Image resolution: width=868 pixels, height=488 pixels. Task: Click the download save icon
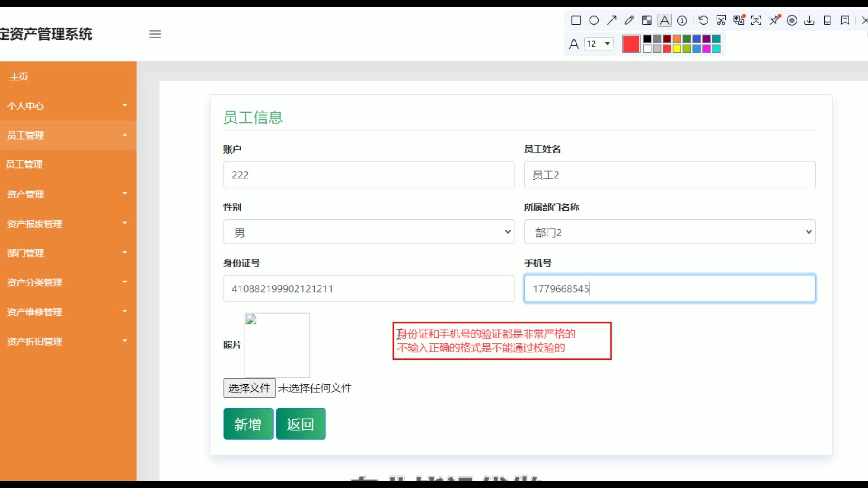(x=810, y=20)
